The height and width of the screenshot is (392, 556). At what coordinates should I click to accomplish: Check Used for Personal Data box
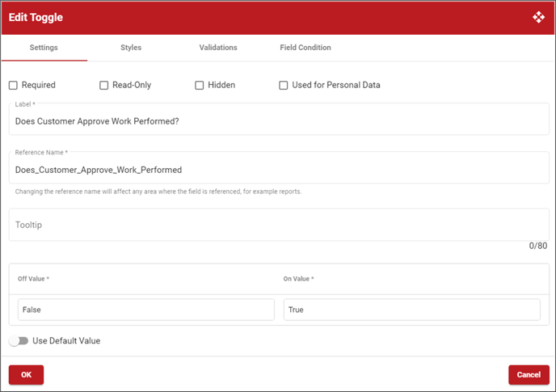coord(284,85)
